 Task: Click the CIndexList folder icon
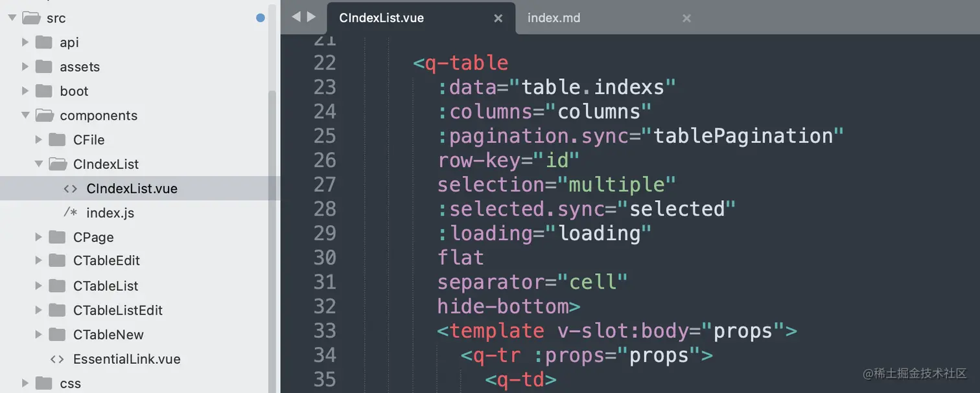coord(58,164)
